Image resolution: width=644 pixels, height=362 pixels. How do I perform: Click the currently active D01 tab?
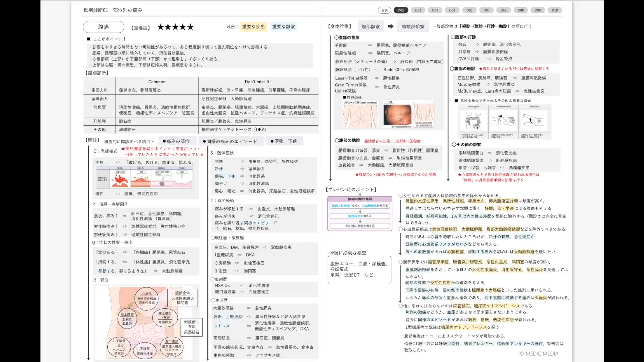pyautogui.click(x=401, y=10)
